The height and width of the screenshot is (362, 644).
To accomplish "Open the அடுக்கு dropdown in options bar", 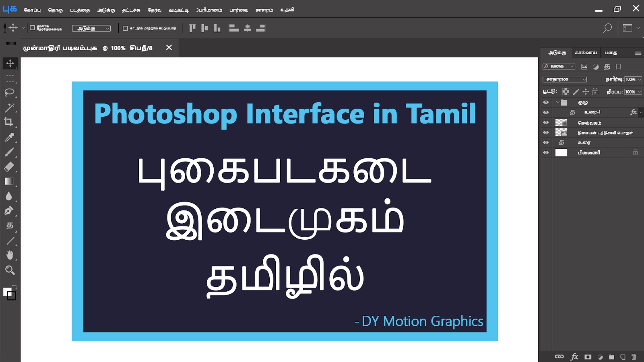I will pyautogui.click(x=91, y=29).
